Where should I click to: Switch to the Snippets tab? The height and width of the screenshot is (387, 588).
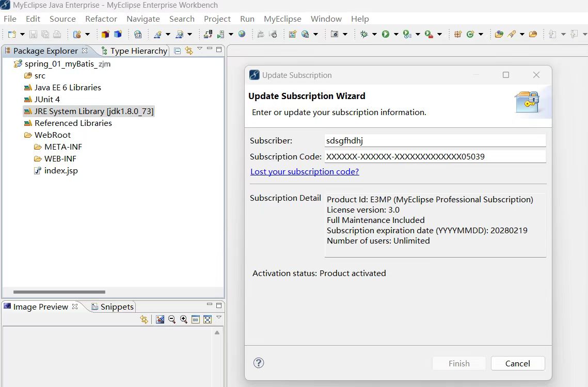click(113, 307)
